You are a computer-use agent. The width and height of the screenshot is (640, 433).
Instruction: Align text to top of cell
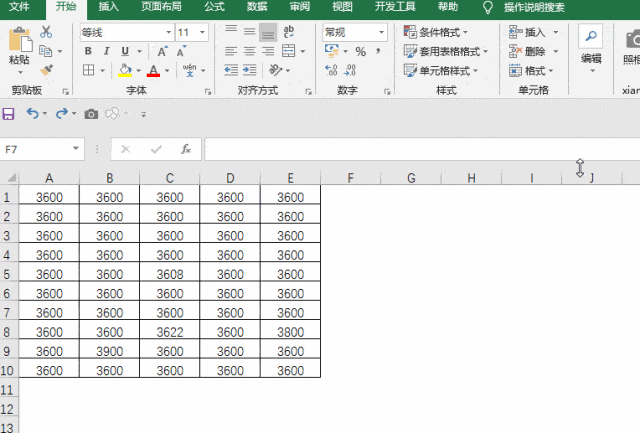(231, 29)
